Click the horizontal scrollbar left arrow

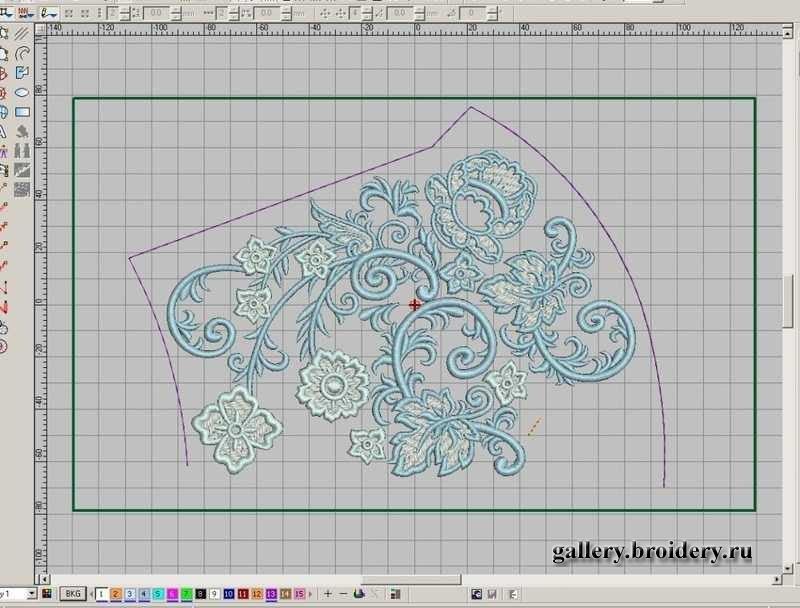pos(45,579)
